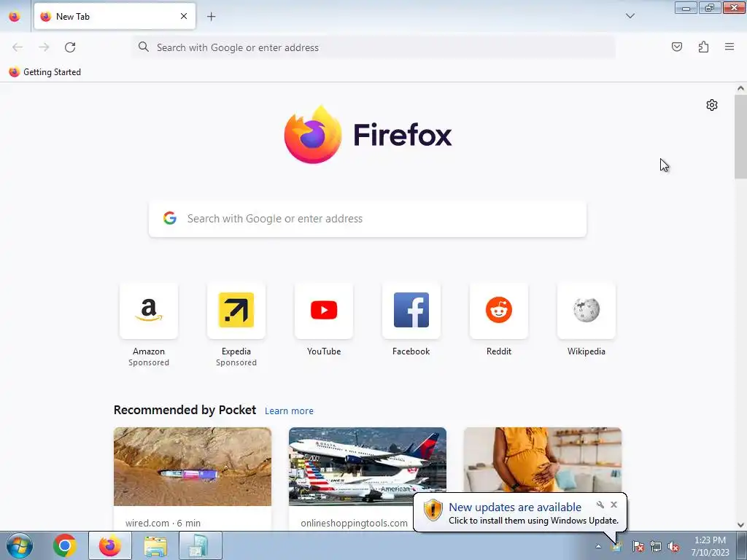Open the Save to Pocket button

click(676, 47)
